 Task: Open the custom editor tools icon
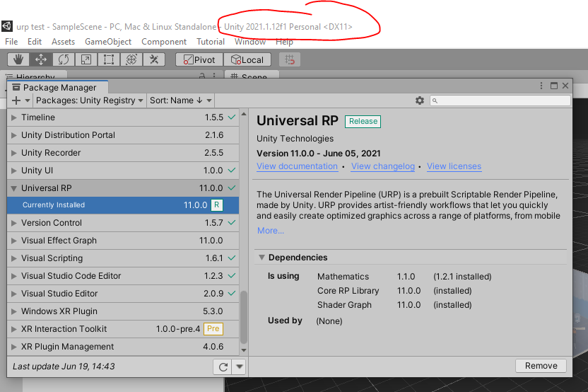(154, 59)
